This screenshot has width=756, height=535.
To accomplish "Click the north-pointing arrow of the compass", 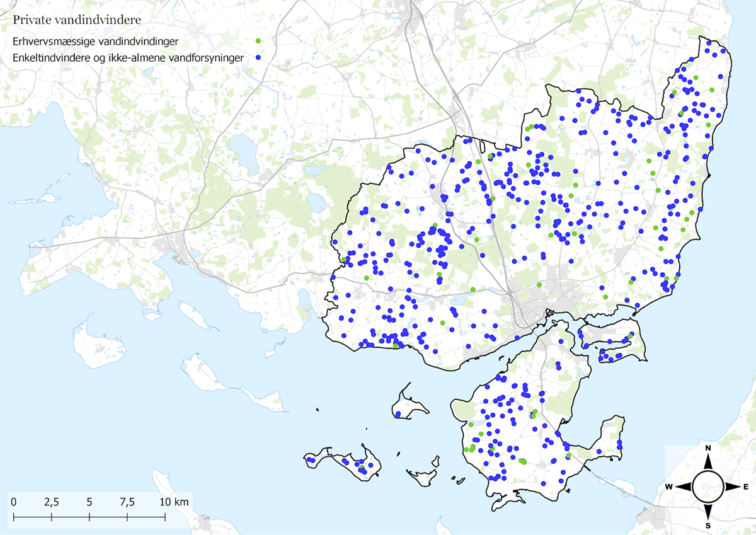I will pyautogui.click(x=708, y=463).
